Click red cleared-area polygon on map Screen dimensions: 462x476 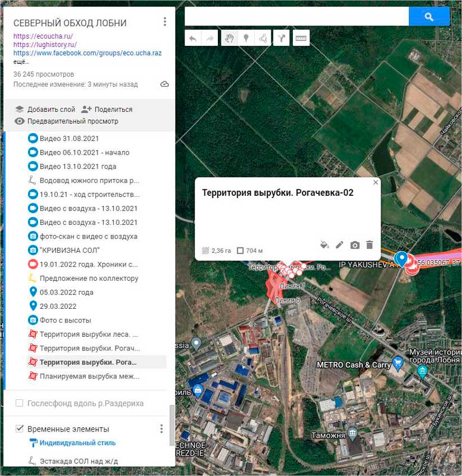pyautogui.click(x=274, y=287)
